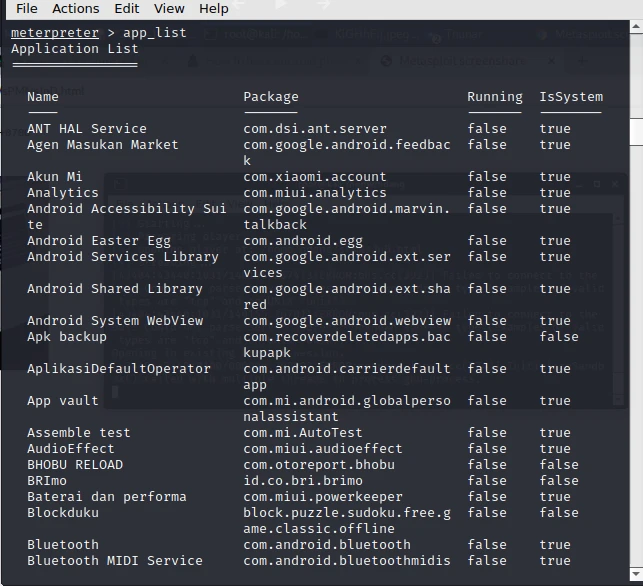Screen dimensions: 643x586
Task: Select Agen Masukan Market entry
Action: pyautogui.click(x=103, y=145)
